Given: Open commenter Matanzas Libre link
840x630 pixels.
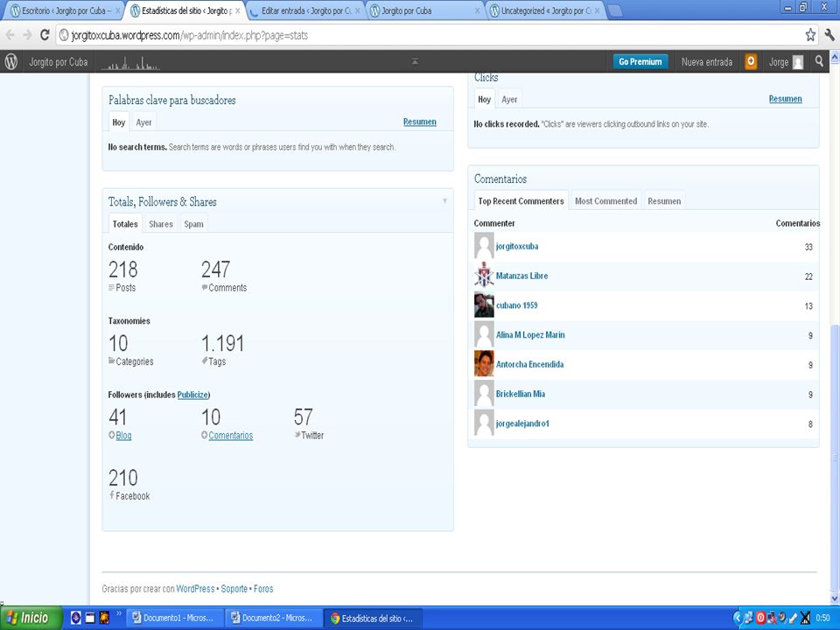Looking at the screenshot, I should (x=521, y=276).
